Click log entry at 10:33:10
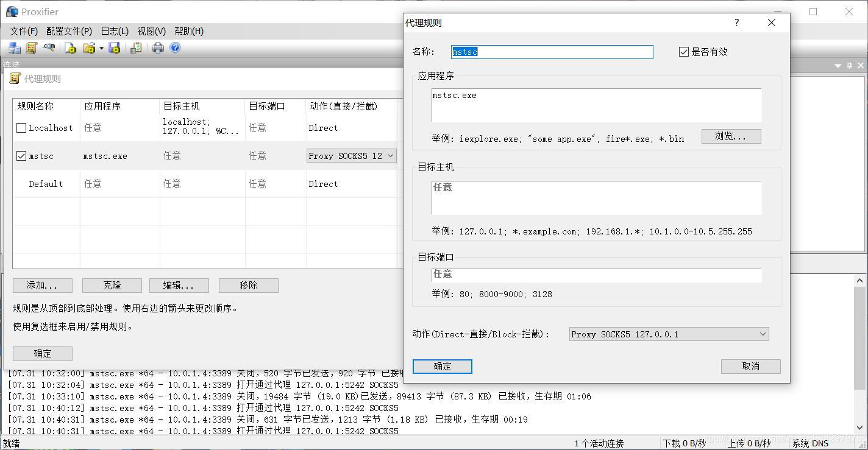The image size is (868, 450). pos(299,396)
